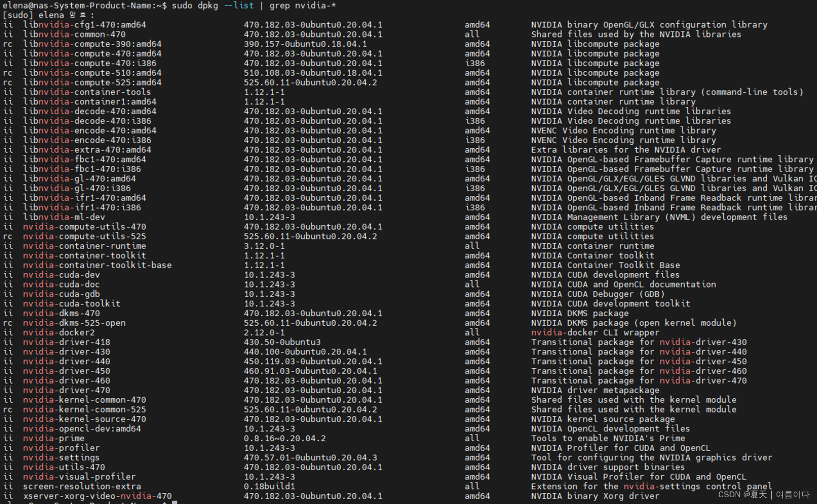This screenshot has height=504, width=817.
Task: Click nvidia-settings package name
Action: (x=61, y=458)
